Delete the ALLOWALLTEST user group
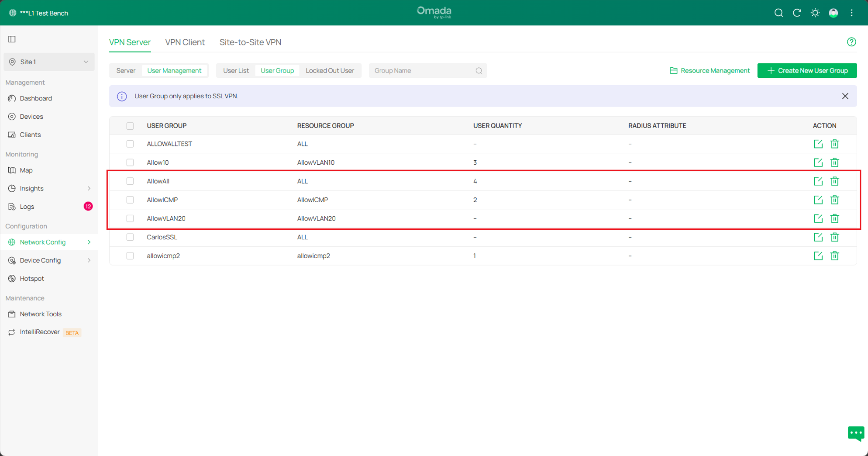This screenshot has height=456, width=868. pos(834,144)
